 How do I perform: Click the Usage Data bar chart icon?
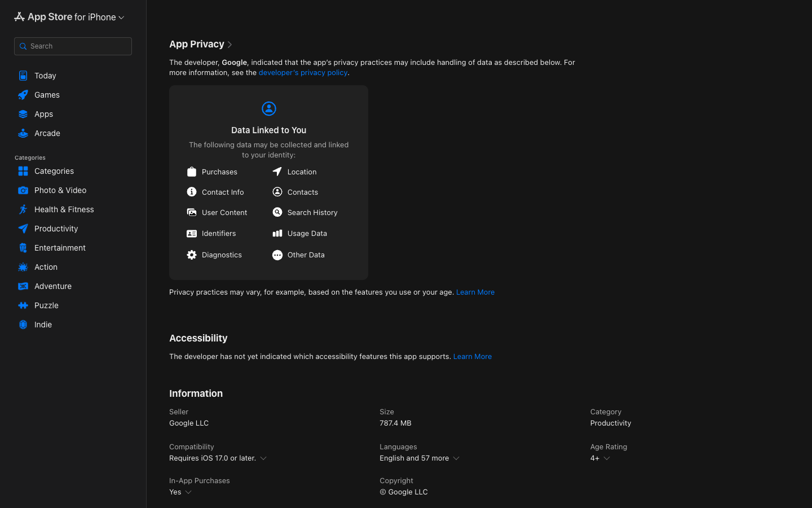pyautogui.click(x=277, y=233)
